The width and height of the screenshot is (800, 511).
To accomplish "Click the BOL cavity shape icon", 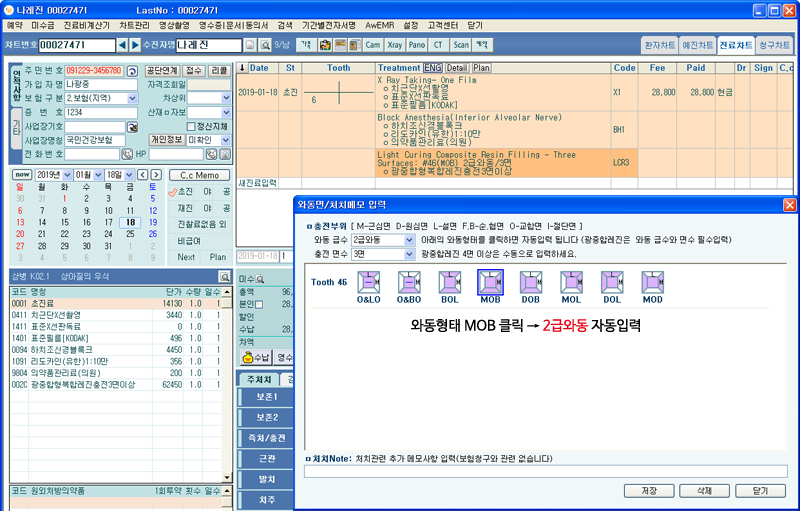I will [450, 282].
